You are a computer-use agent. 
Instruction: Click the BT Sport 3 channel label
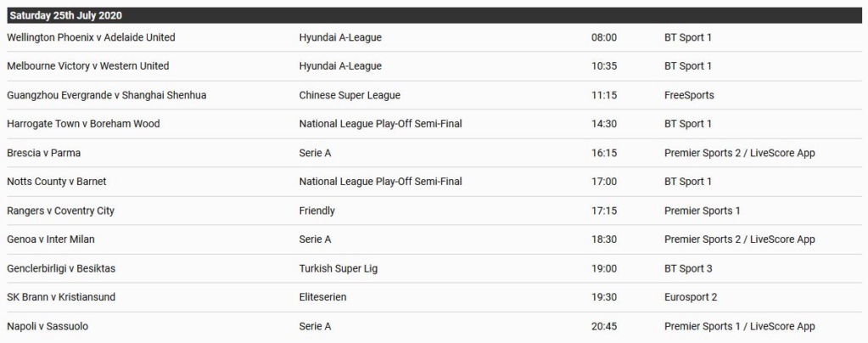(688, 269)
